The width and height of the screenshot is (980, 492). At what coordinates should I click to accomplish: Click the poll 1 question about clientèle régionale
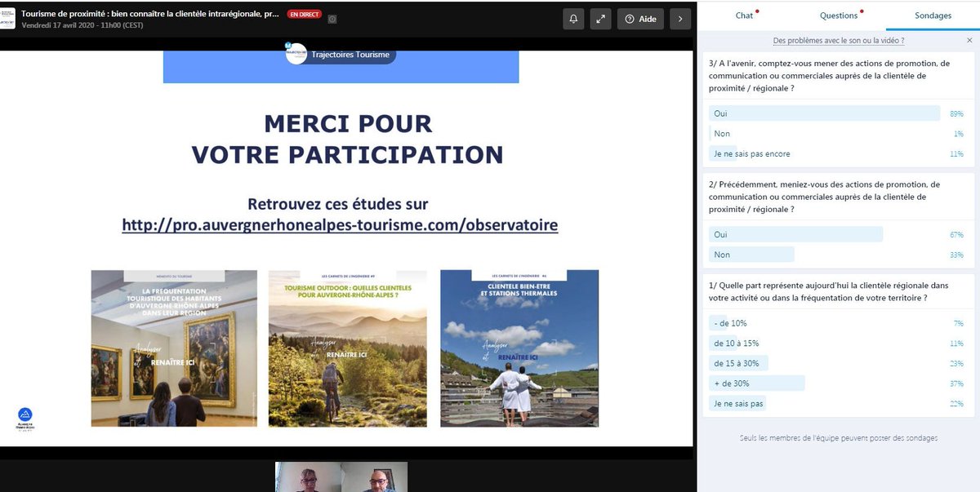point(827,292)
